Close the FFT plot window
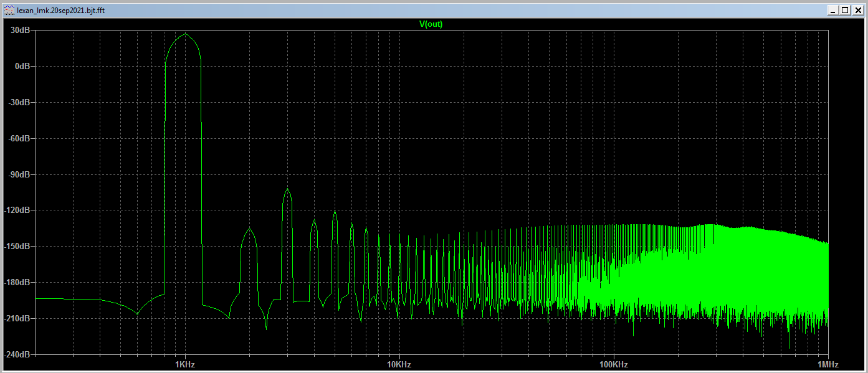 pyautogui.click(x=857, y=10)
